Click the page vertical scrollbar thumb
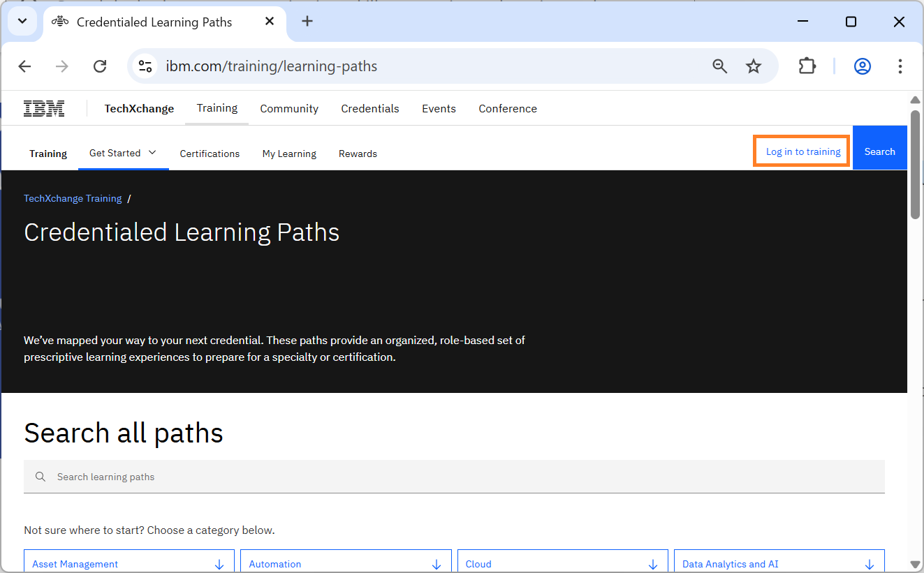Viewport: 924px width, 573px height. 915,164
